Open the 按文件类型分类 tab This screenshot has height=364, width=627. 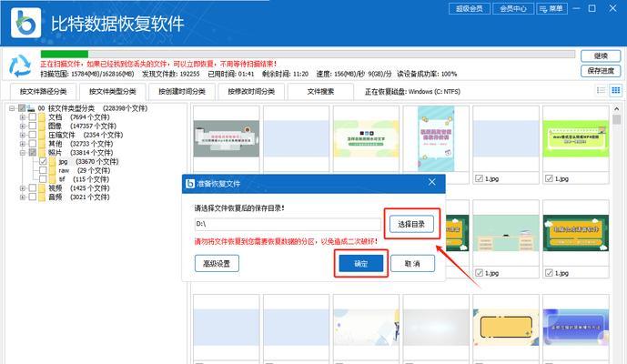tap(112, 92)
